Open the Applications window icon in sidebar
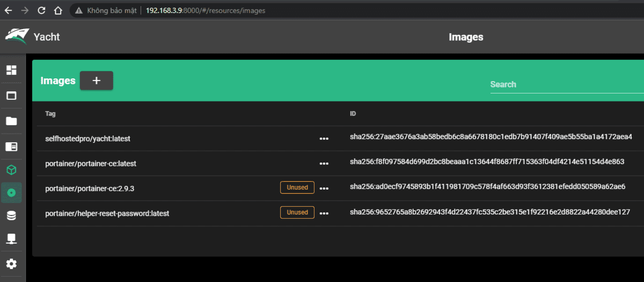Image resolution: width=644 pixels, height=282 pixels. [11, 96]
